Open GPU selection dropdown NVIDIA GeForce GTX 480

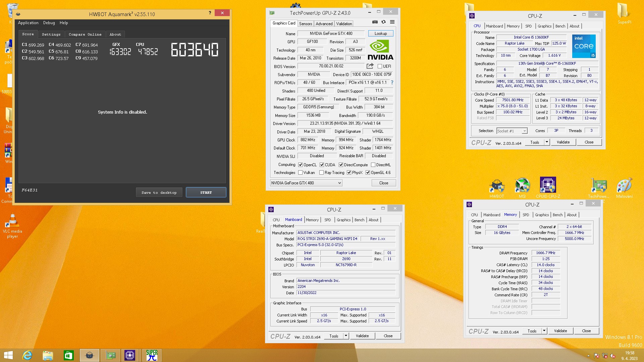(x=306, y=183)
